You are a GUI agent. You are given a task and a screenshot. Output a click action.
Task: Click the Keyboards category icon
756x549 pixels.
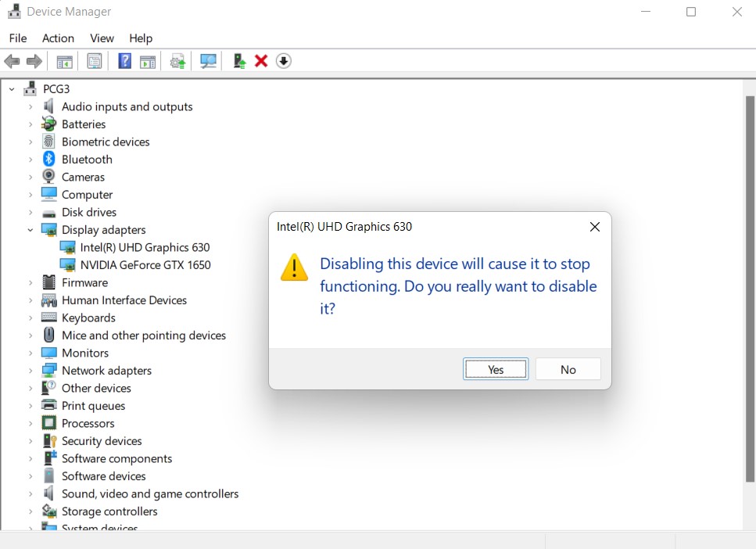(48, 318)
